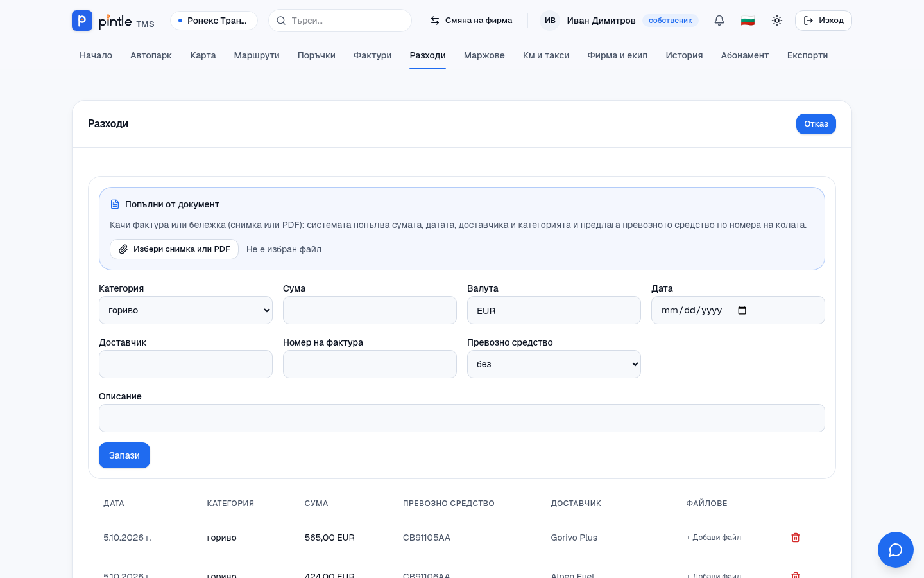This screenshot has width=924, height=578.
Task: Click the Описание input field
Action: 462,418
